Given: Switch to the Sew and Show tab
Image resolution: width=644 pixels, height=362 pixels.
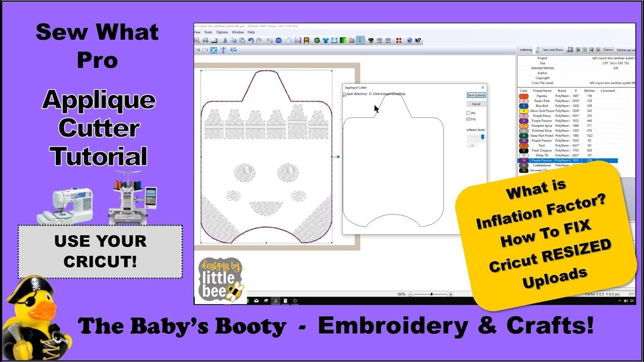Looking at the screenshot, I should 553,50.
